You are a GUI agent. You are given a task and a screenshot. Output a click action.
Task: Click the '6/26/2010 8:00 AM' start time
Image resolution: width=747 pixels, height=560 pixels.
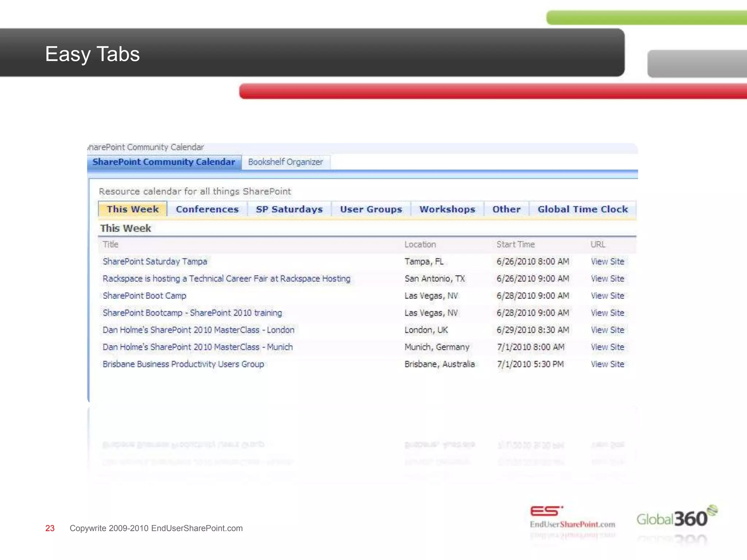533,261
